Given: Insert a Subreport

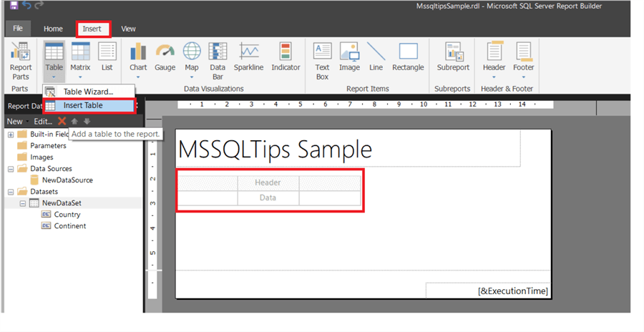Looking at the screenshot, I should (453, 57).
